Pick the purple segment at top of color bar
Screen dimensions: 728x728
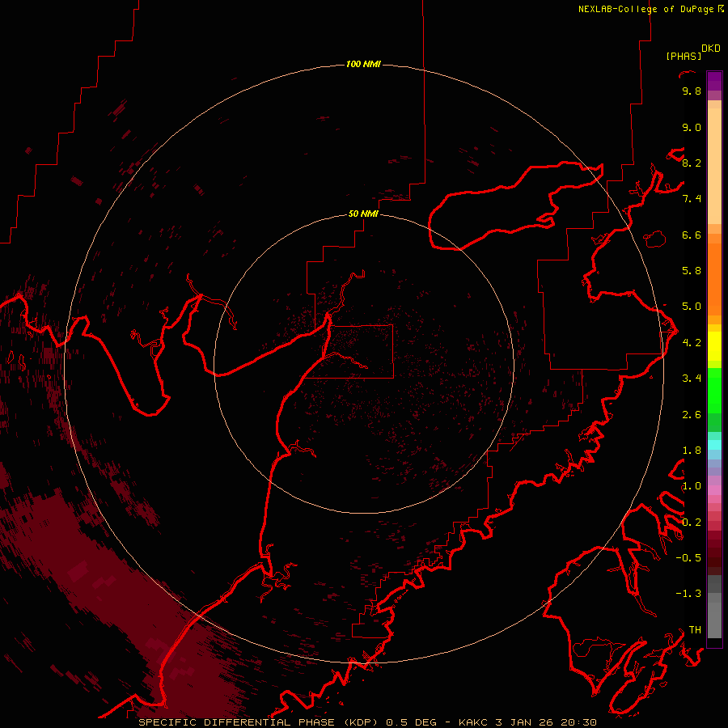click(714, 81)
